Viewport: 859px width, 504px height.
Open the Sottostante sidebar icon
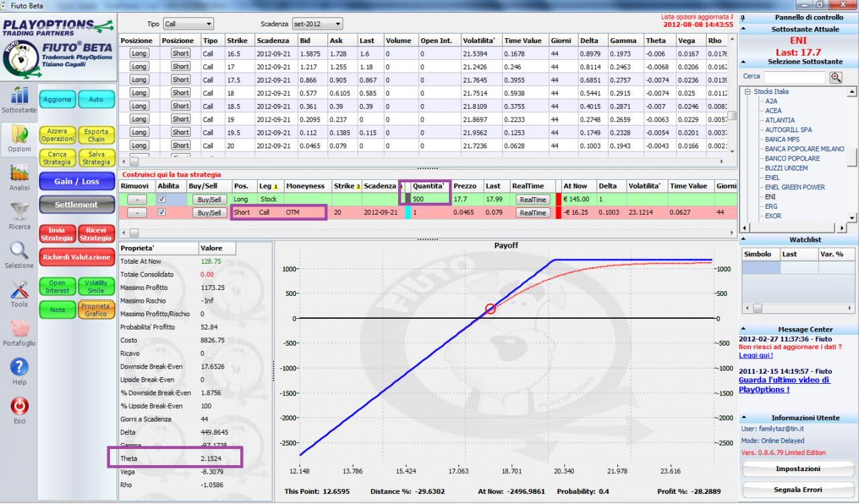pyautogui.click(x=19, y=95)
